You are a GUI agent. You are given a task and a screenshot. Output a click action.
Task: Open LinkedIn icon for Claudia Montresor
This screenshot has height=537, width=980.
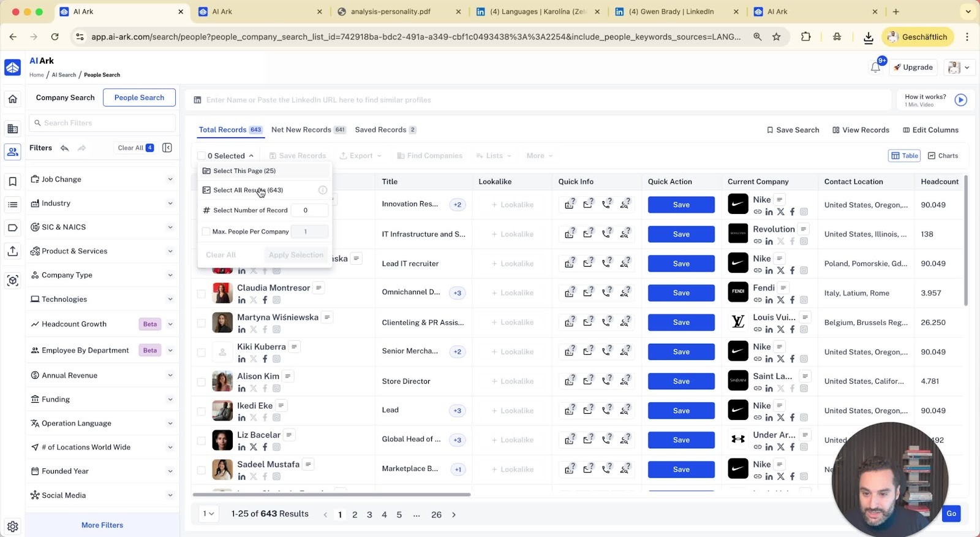(241, 300)
